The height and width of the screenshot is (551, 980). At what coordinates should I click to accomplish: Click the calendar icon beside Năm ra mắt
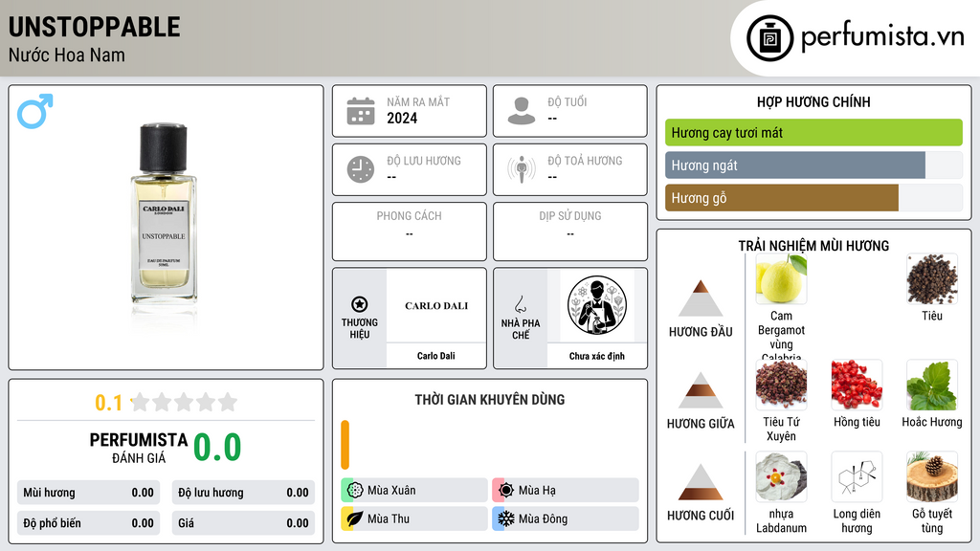[361, 111]
